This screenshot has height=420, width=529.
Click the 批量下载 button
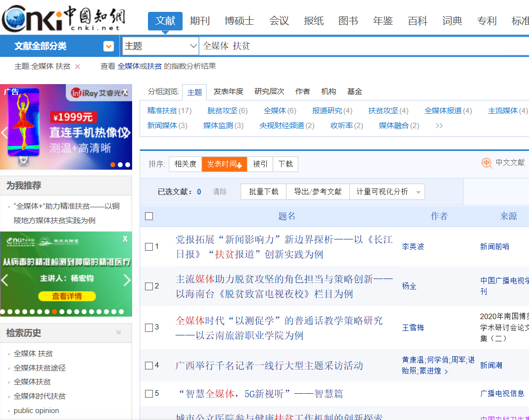[x=264, y=192]
